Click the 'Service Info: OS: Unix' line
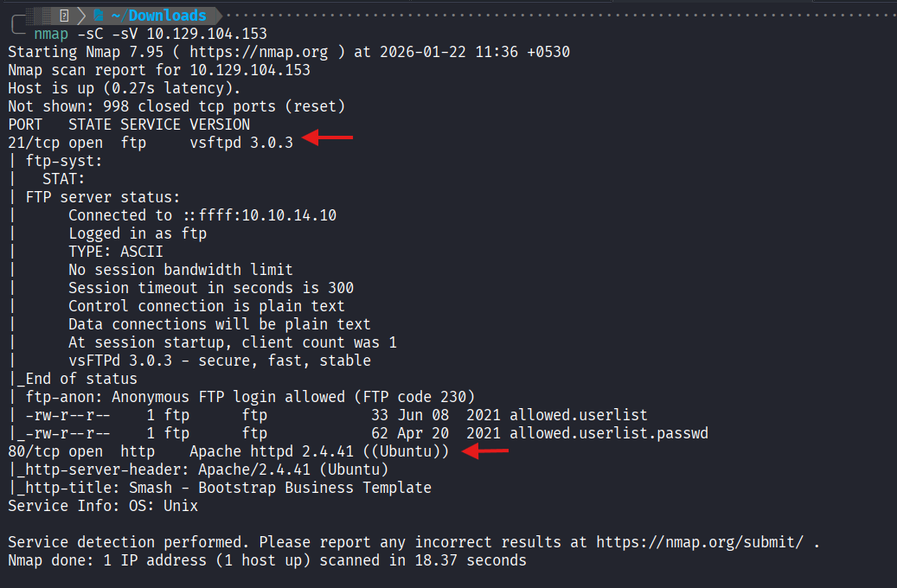This screenshot has height=588, width=897. point(103,506)
